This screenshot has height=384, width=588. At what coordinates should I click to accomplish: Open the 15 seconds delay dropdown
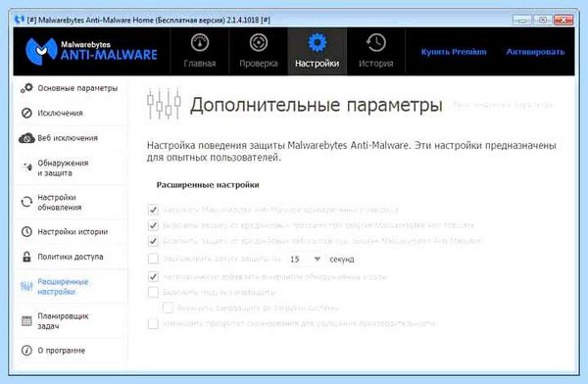pyautogui.click(x=305, y=260)
